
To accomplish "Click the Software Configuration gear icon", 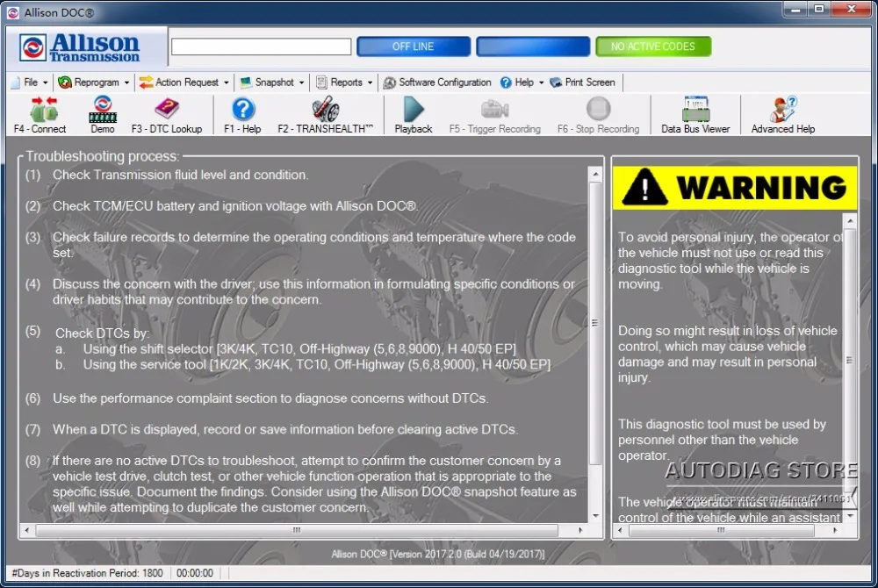I will [389, 82].
